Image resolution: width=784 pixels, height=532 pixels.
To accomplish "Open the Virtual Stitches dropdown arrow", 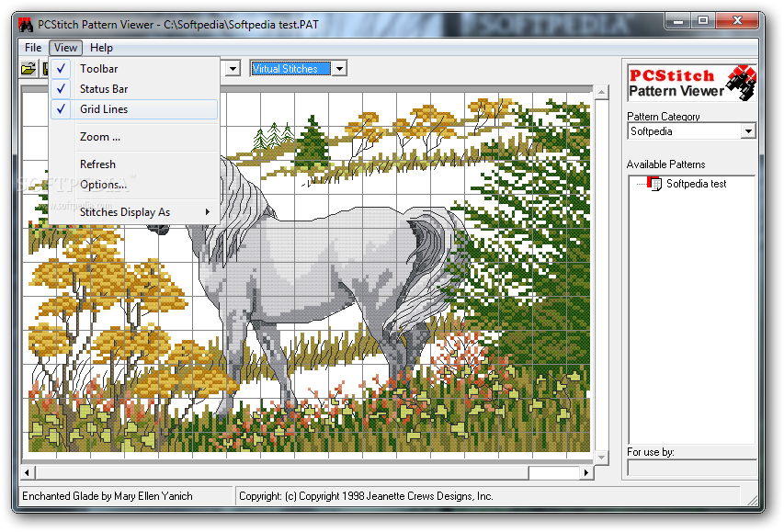I will (340, 69).
